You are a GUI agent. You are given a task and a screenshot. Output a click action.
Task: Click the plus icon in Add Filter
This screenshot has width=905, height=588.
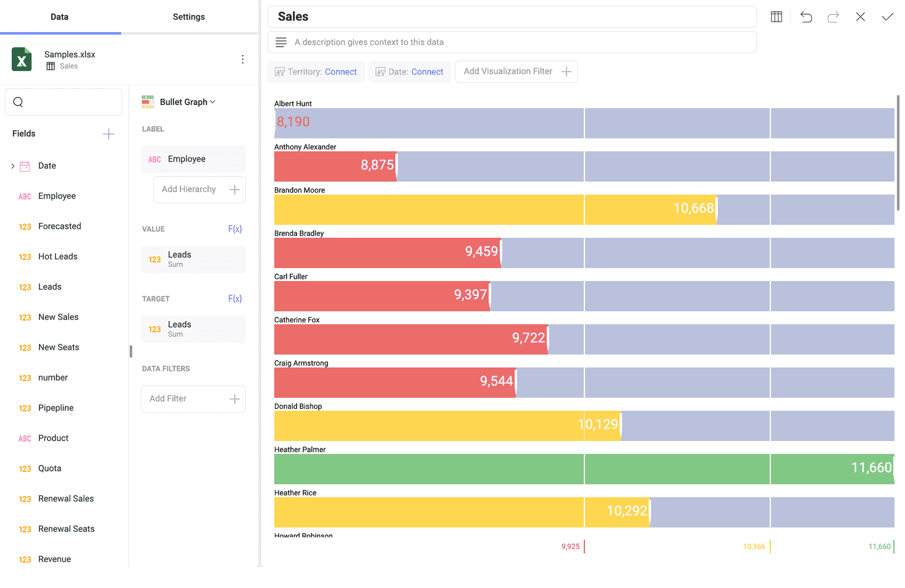click(235, 399)
